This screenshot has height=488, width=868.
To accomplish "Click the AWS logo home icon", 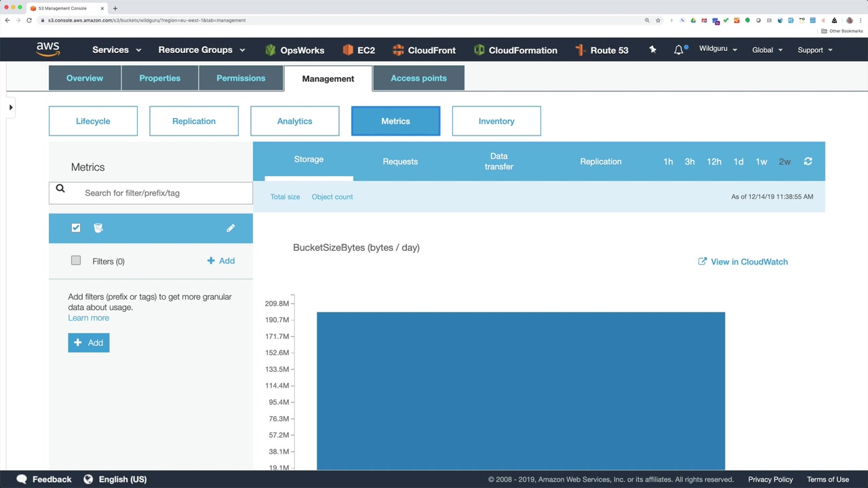I will tap(48, 49).
